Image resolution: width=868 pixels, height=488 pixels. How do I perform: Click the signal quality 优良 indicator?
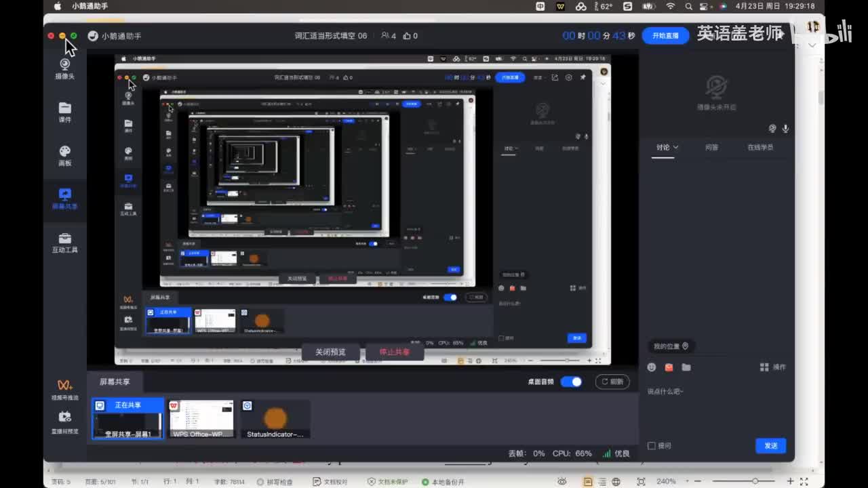616,453
